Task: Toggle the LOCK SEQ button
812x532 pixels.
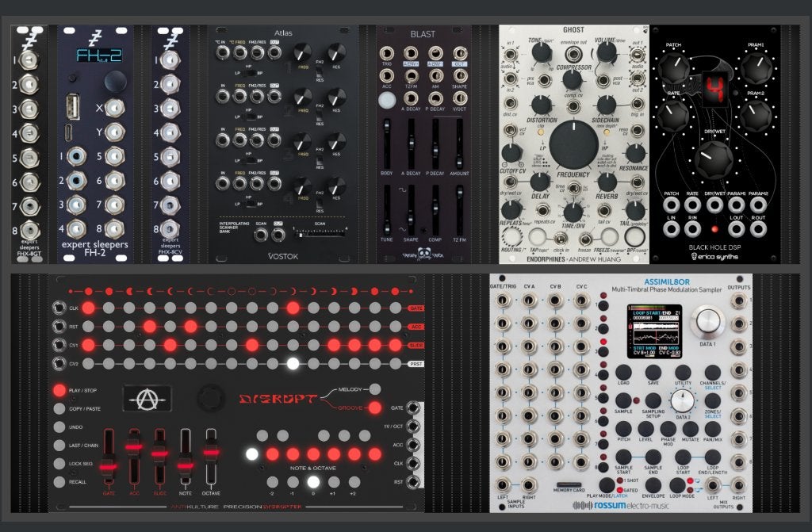Action: pos(59,464)
